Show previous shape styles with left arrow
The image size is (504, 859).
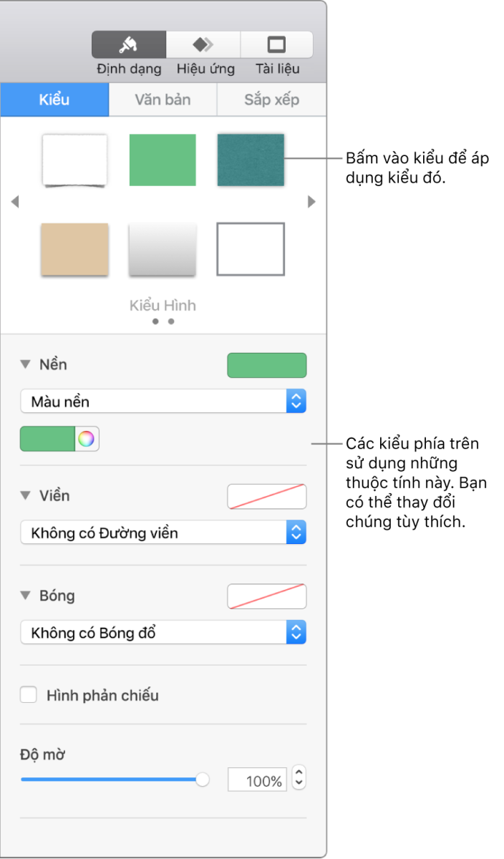pos(14,202)
